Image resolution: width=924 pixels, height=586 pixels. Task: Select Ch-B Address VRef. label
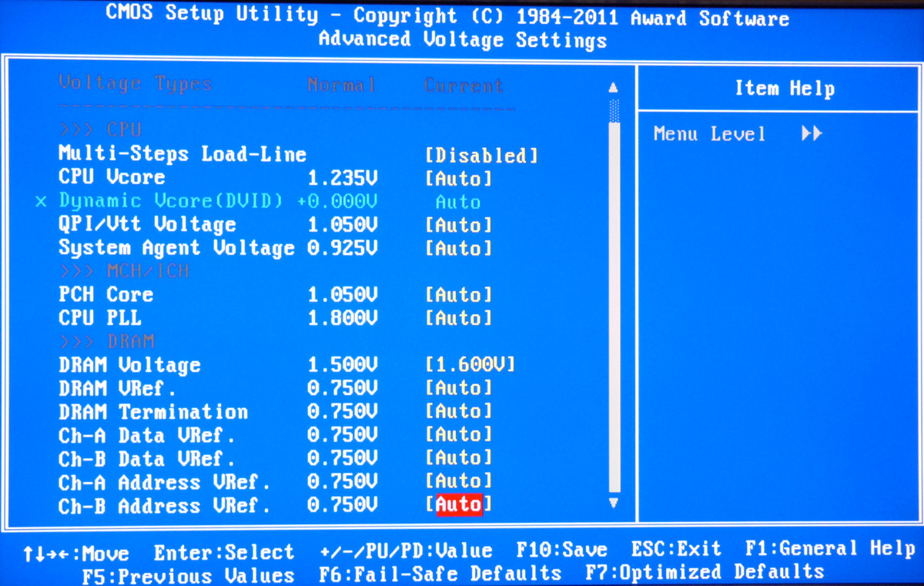click(165, 506)
